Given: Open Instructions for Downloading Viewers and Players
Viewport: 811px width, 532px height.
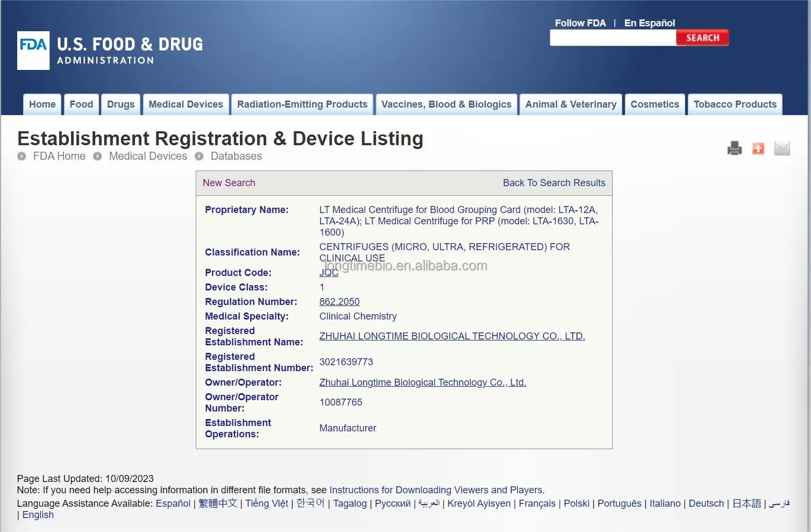Looking at the screenshot, I should 436,490.
